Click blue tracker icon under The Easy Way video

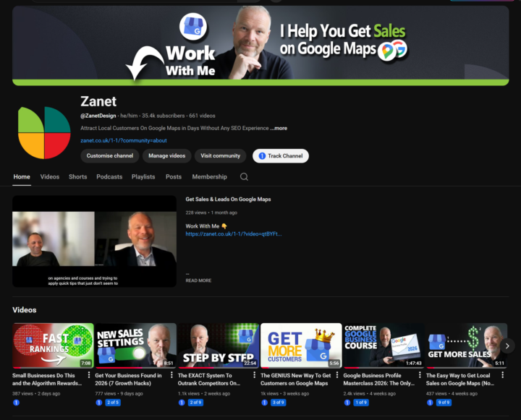click(x=430, y=403)
